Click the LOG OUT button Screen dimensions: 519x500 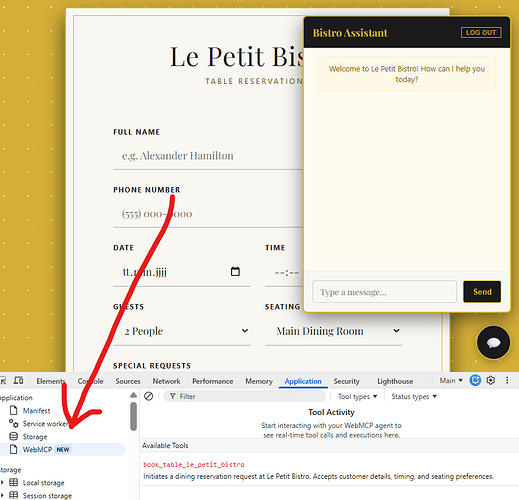click(x=481, y=32)
